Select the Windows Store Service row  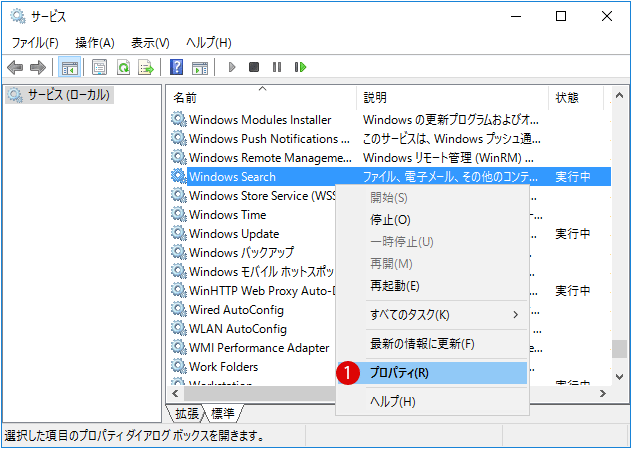tap(253, 195)
